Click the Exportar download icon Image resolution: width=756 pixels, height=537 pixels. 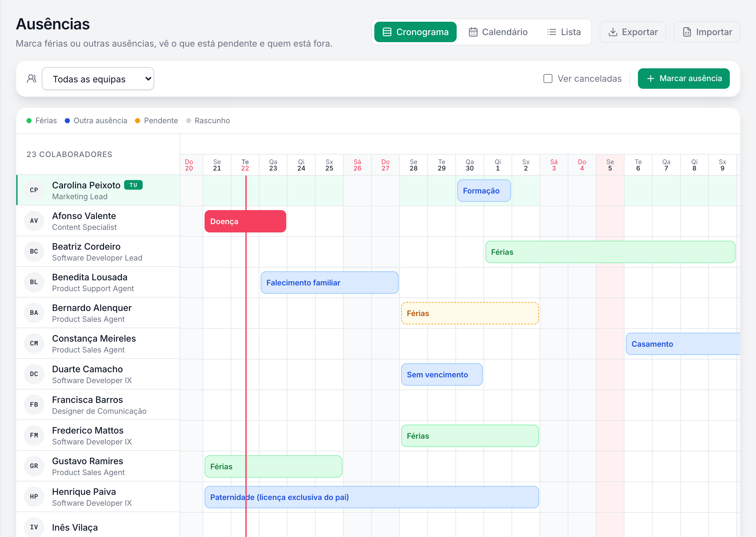[x=613, y=32]
